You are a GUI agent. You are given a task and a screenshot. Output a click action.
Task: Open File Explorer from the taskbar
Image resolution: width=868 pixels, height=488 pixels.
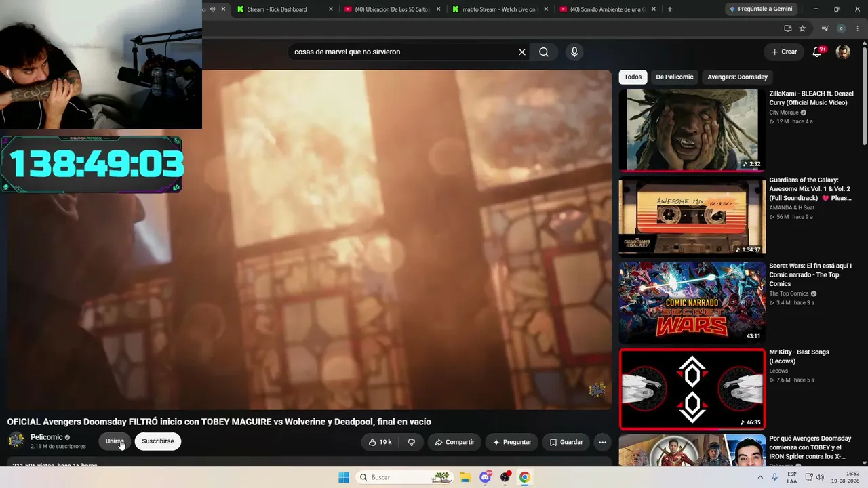tap(465, 477)
